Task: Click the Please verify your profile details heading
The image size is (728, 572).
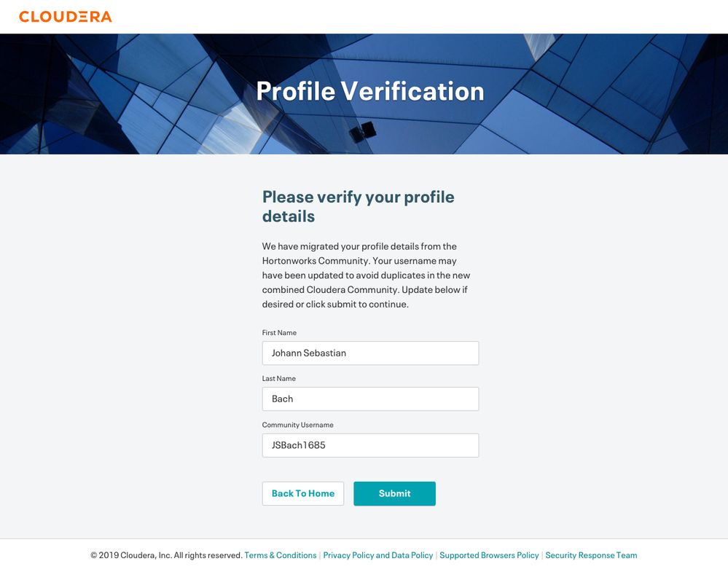Action: point(358,206)
